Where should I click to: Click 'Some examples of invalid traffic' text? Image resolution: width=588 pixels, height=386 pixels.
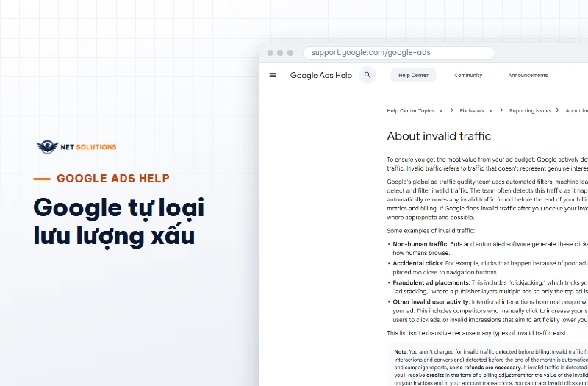point(431,231)
